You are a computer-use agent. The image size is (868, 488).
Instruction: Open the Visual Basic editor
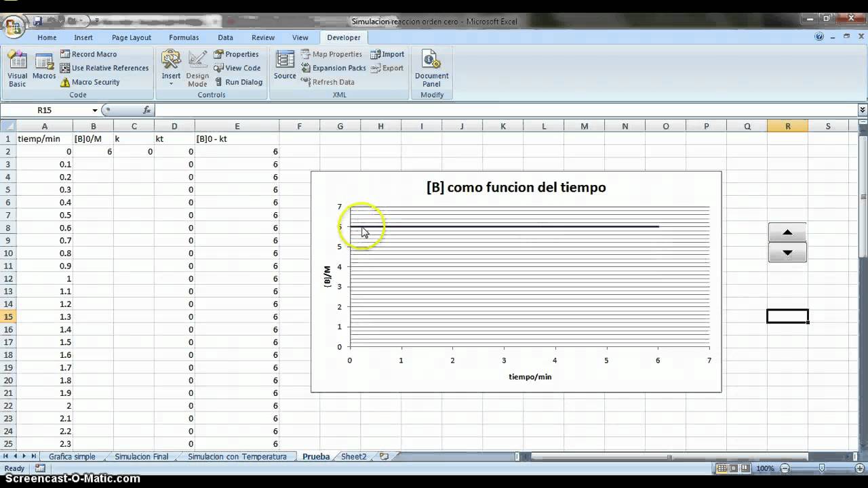click(18, 69)
